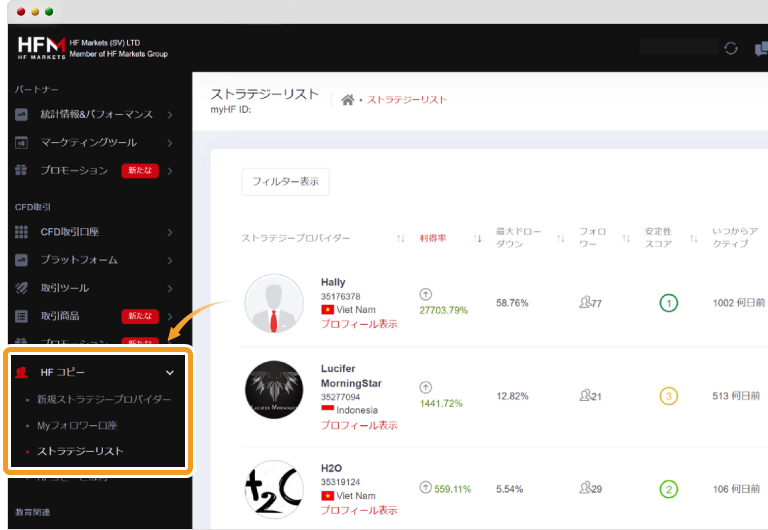Sort by 安定性スコア arrows
The image size is (768, 530).
[694, 239]
